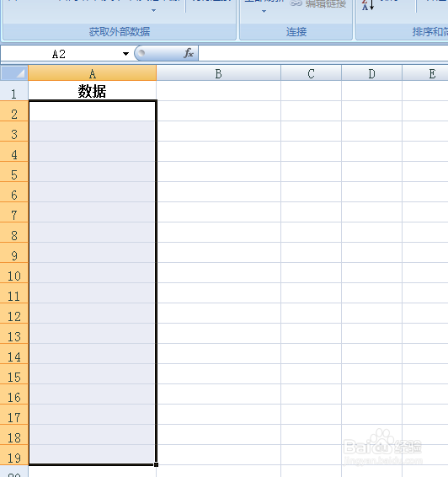Image resolution: width=448 pixels, height=477 pixels.
Task: Select row 4 header
Action: pos(14,152)
